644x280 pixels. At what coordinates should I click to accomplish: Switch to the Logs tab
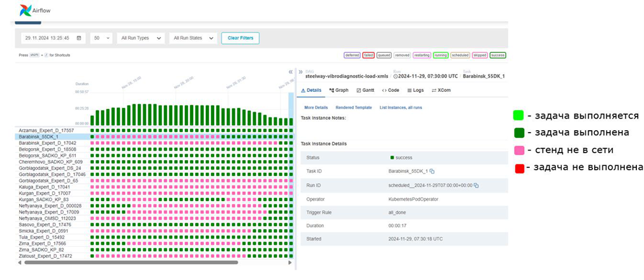pos(417,91)
